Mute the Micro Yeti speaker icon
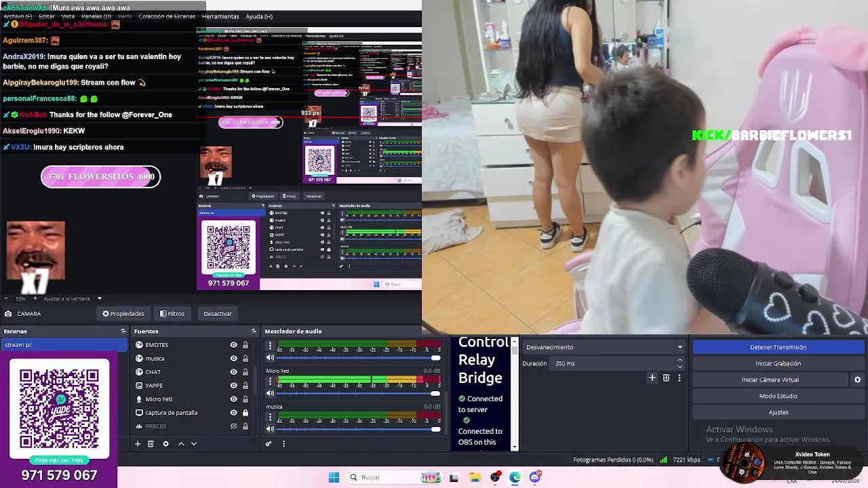 click(270, 393)
